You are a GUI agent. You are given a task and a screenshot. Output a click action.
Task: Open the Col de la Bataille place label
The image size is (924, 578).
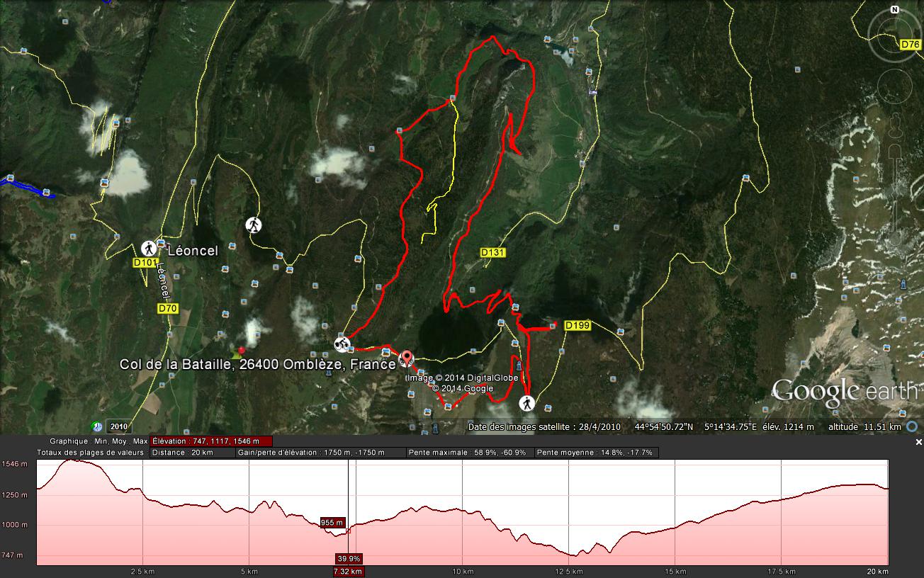tap(257, 365)
